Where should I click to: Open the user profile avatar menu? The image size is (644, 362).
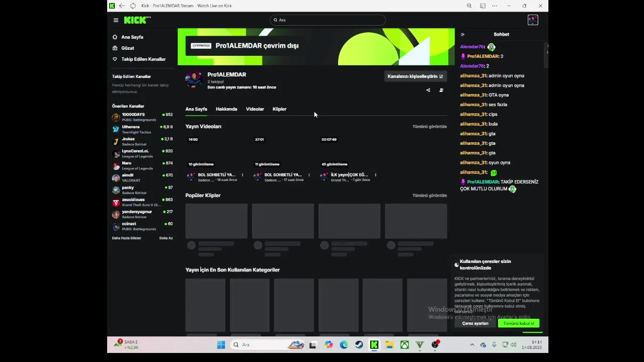533,20
